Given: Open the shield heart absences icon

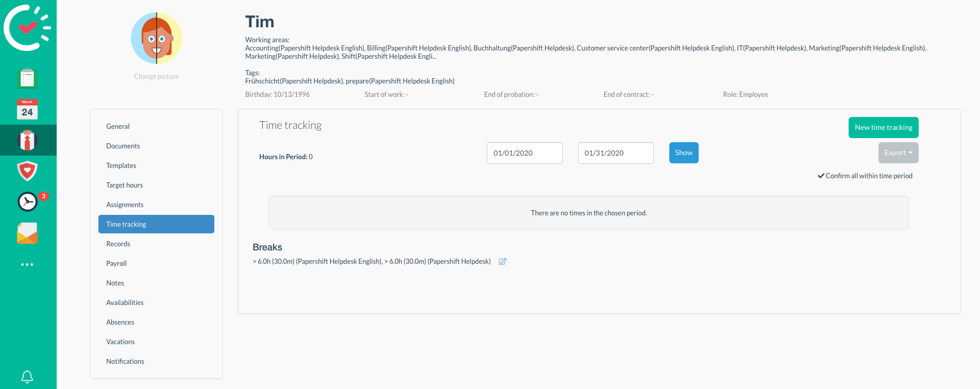Looking at the screenshot, I should 27,171.
